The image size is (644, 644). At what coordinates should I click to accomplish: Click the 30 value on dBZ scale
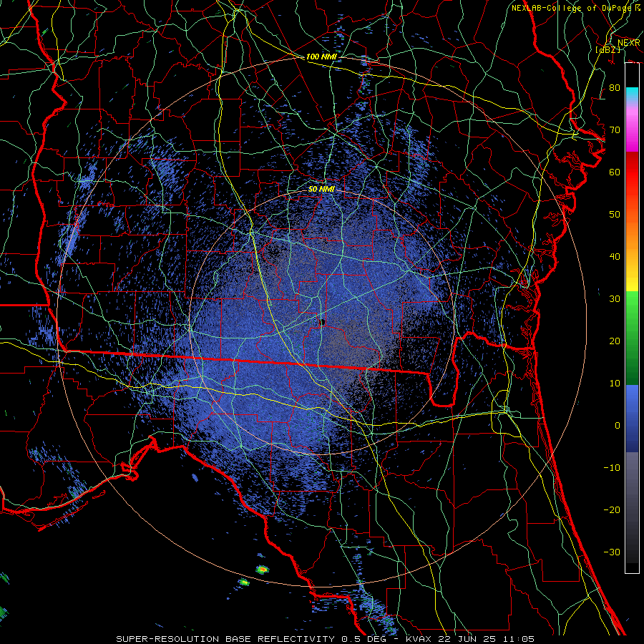[x=615, y=299]
